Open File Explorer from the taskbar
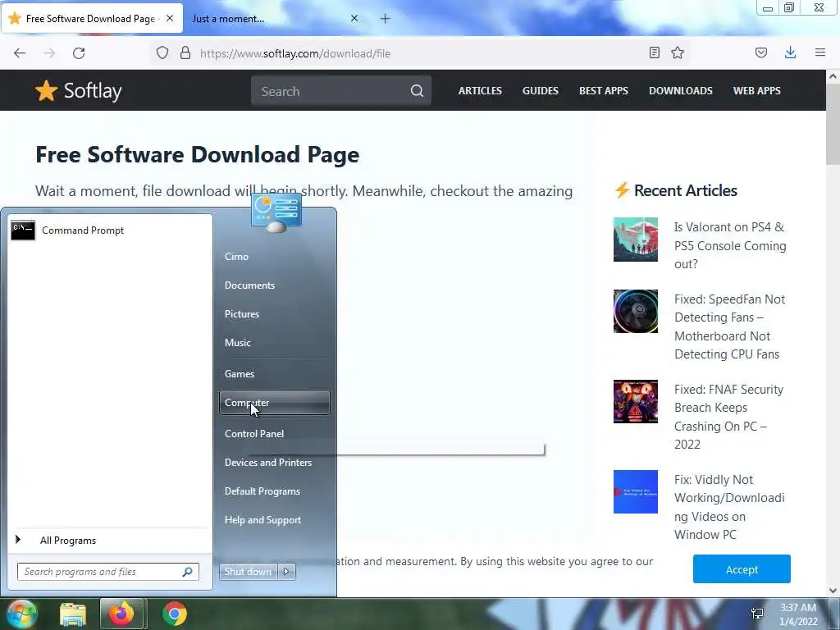 pyautogui.click(x=73, y=614)
